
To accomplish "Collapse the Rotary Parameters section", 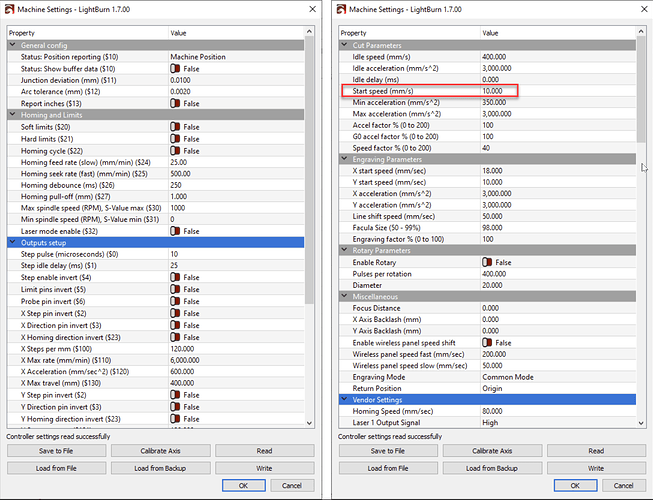I will click(x=344, y=250).
